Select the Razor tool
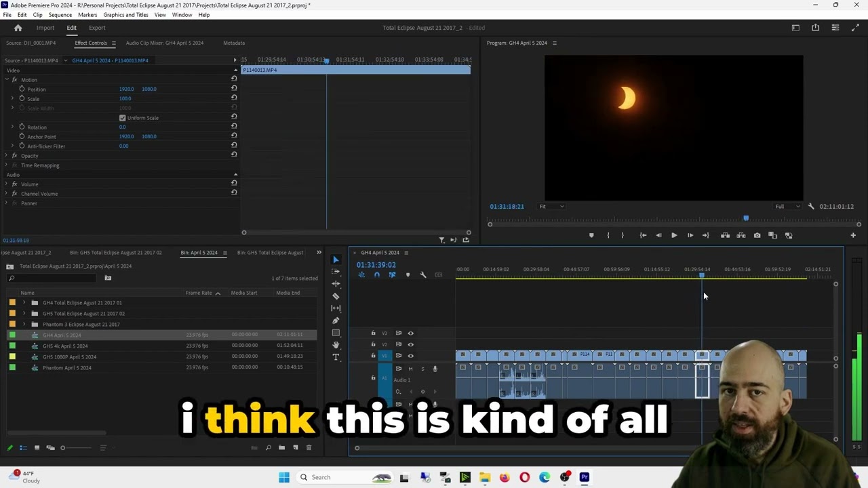 coord(336,296)
